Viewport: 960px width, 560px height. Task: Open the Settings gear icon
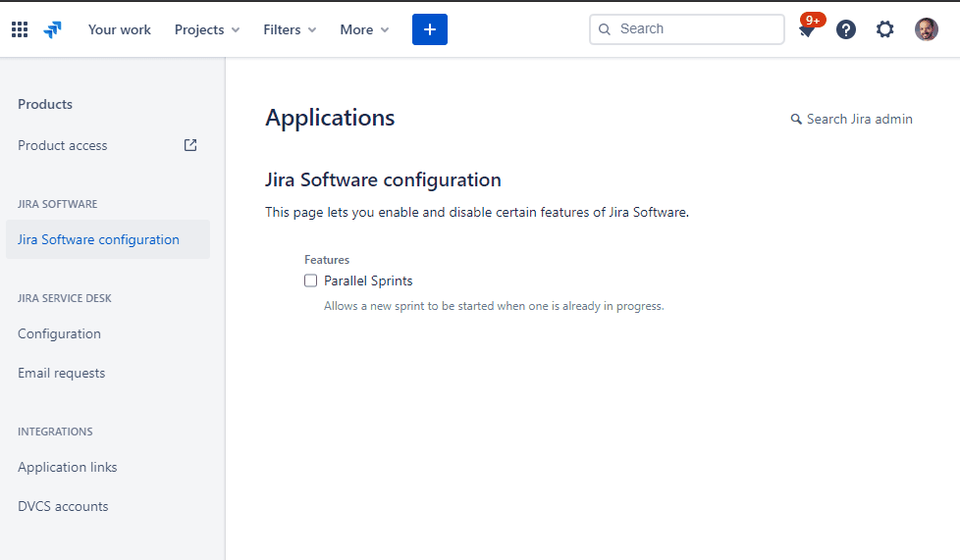(885, 29)
